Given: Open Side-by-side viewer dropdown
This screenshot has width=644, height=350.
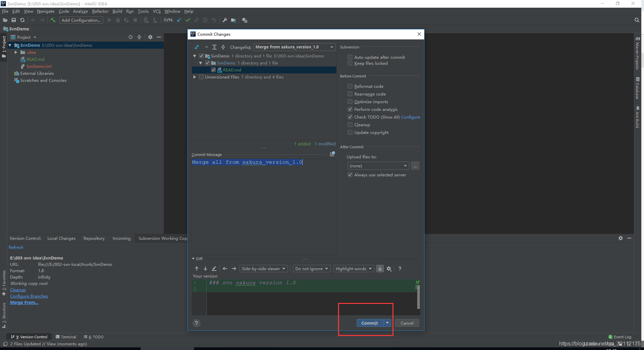Looking at the screenshot, I should click(x=264, y=269).
